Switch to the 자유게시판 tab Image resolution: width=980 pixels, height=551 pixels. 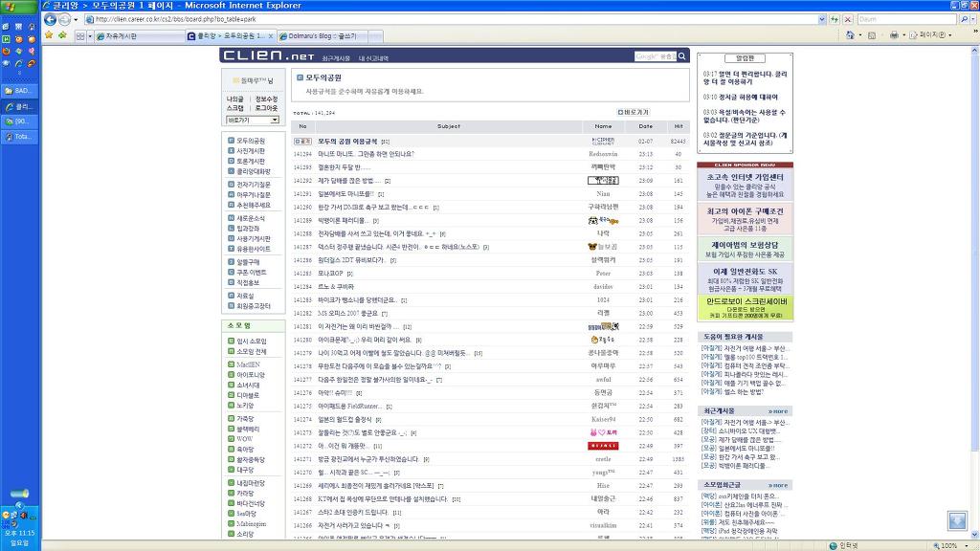coord(140,36)
